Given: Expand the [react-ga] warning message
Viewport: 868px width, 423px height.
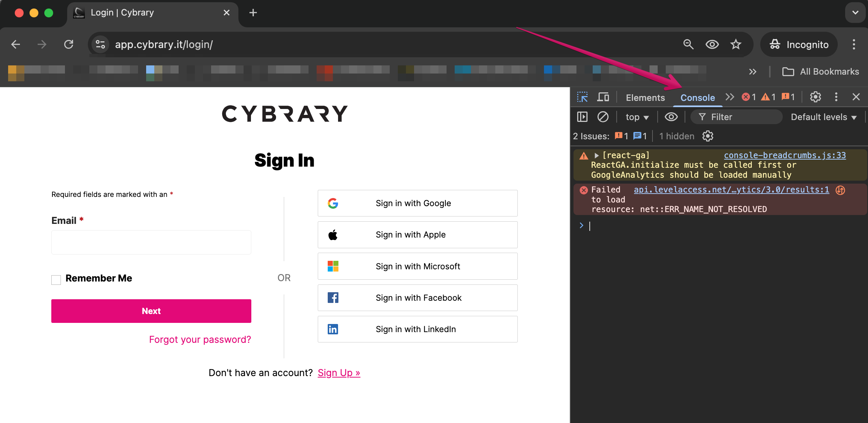Looking at the screenshot, I should (596, 156).
